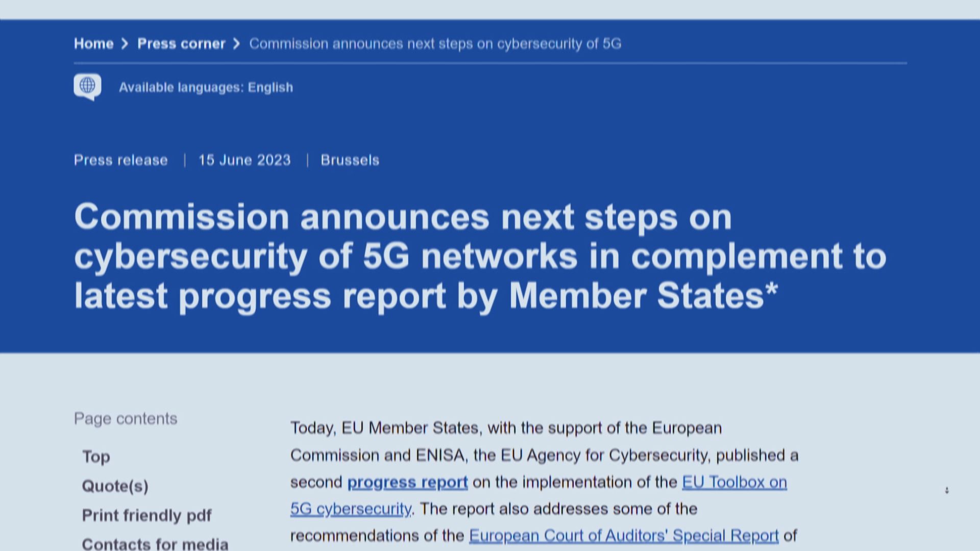Click the Press release label
Viewport: 980px width, 551px height.
(x=120, y=160)
